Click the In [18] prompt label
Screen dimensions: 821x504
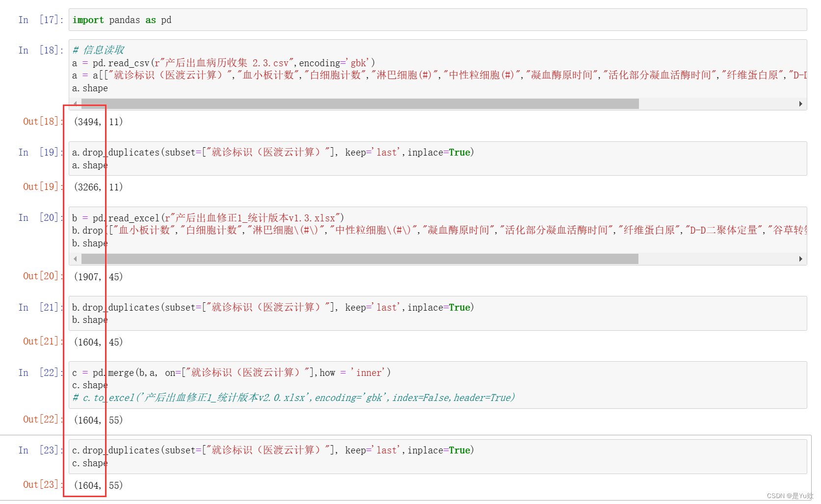coord(41,50)
